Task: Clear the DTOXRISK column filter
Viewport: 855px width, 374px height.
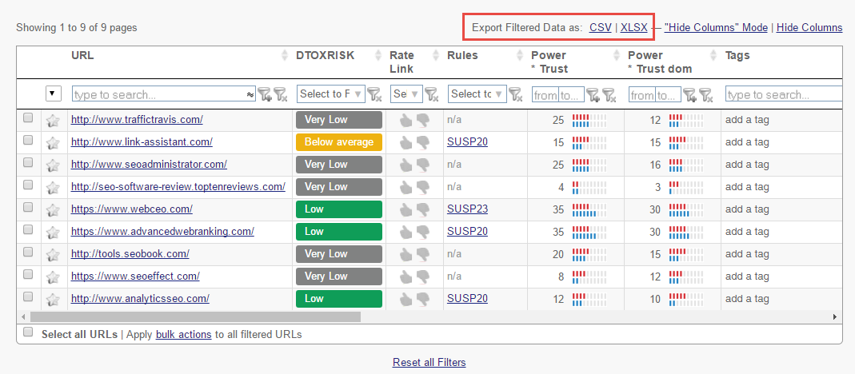Action: click(375, 95)
